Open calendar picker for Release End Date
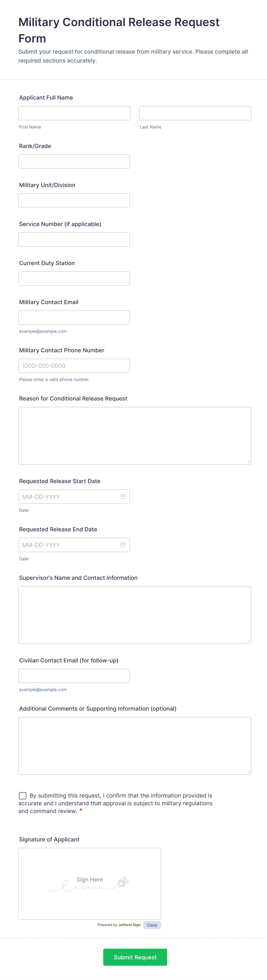267x980 pixels. tap(123, 545)
